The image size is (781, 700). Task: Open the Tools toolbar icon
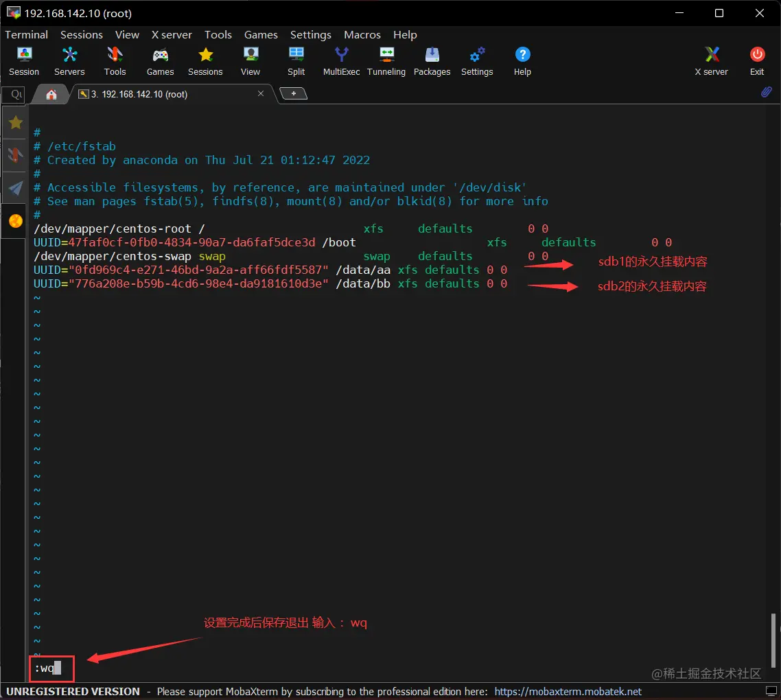point(115,61)
